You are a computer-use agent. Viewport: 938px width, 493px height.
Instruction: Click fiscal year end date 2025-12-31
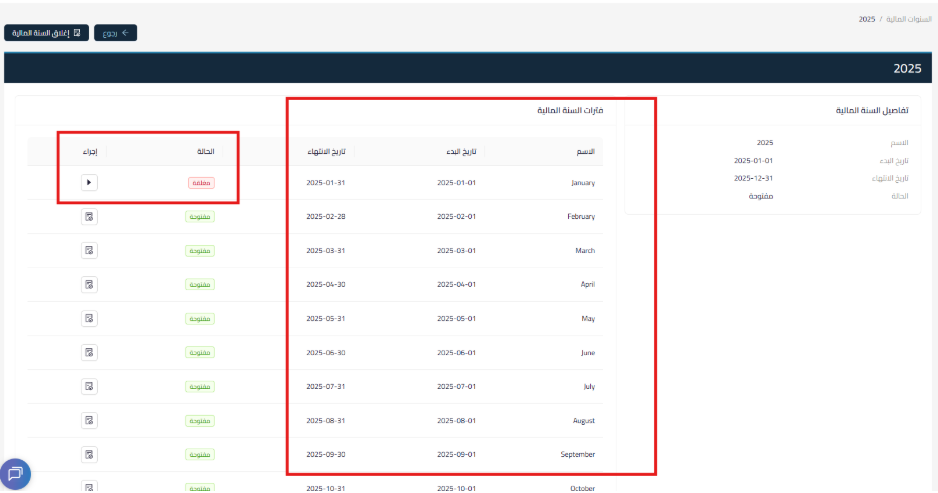point(754,178)
